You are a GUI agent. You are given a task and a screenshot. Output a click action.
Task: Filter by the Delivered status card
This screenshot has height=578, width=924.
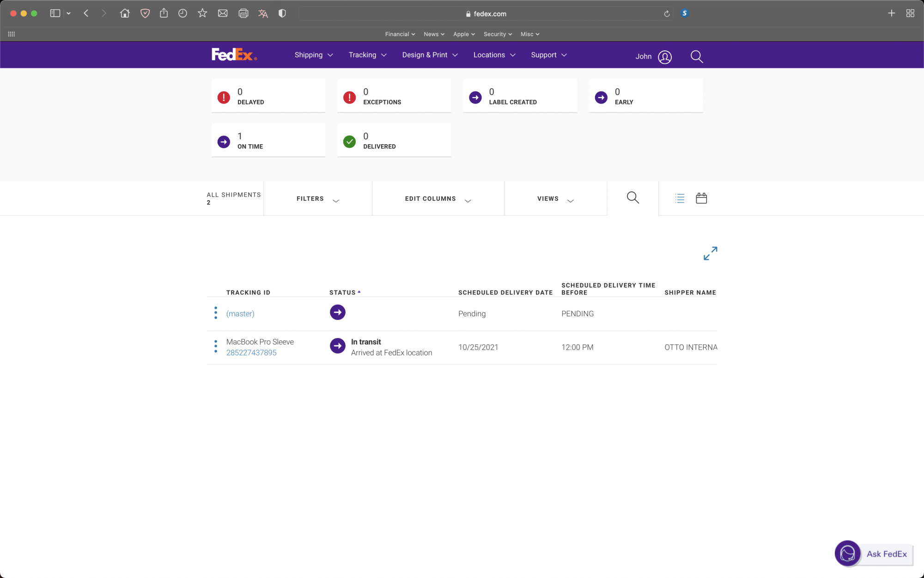(x=394, y=141)
